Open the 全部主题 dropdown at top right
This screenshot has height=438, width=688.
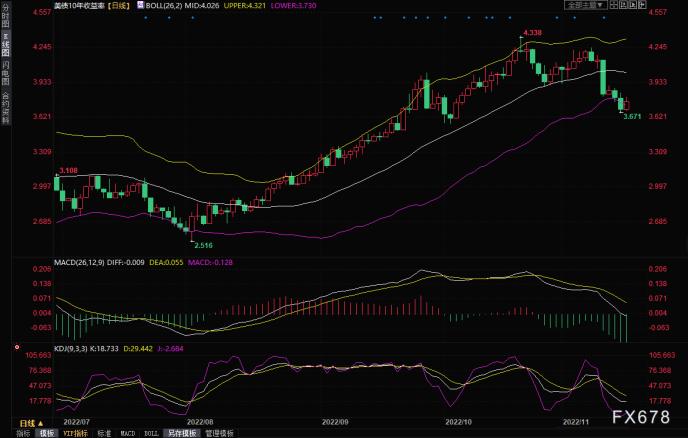tap(585, 5)
